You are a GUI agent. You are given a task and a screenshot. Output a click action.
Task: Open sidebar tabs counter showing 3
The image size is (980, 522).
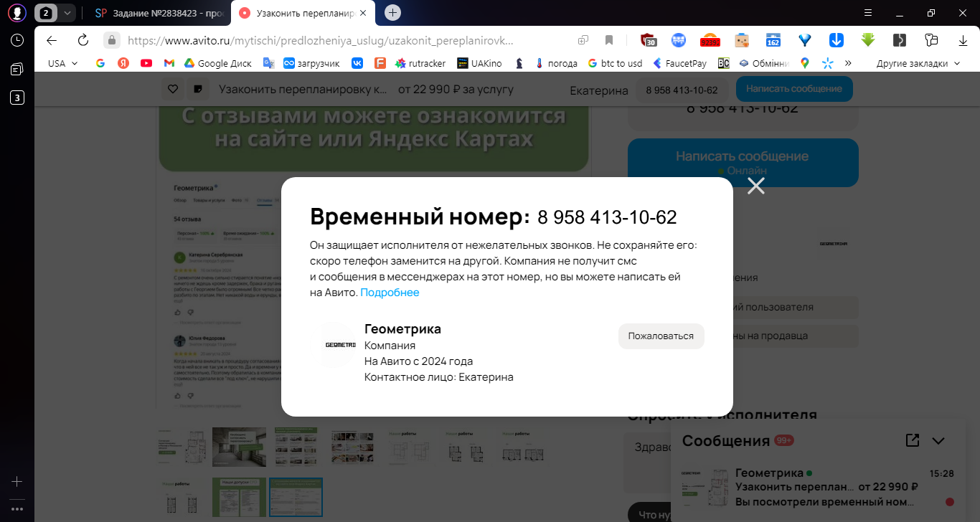[17, 98]
